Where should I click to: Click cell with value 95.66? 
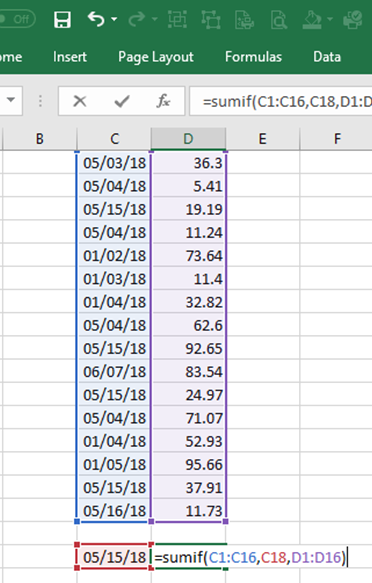[188, 464]
